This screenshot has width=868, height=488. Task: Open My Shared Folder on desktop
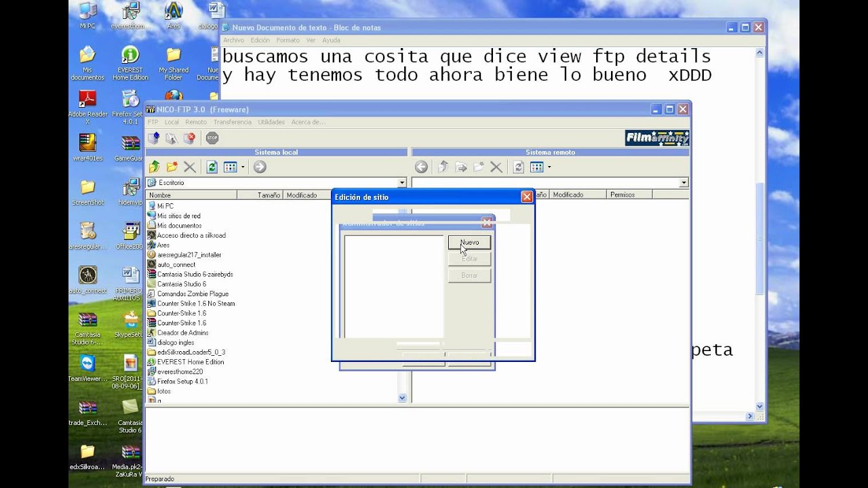coord(174,63)
